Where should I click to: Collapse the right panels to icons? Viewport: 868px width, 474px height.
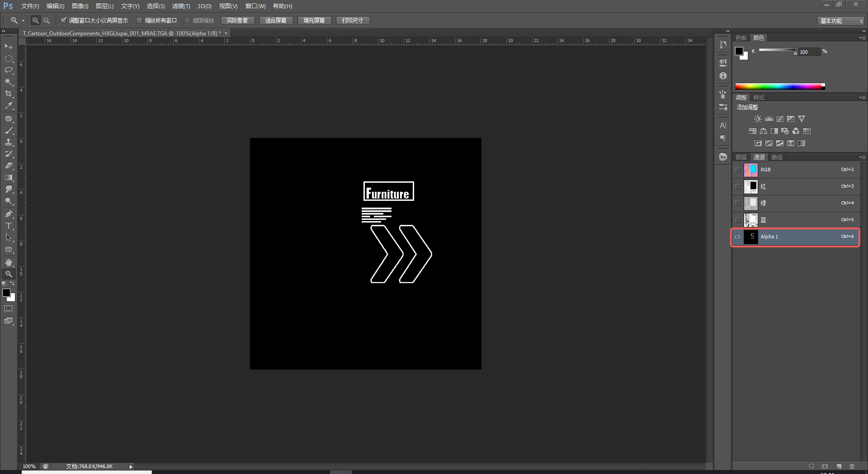point(863,31)
